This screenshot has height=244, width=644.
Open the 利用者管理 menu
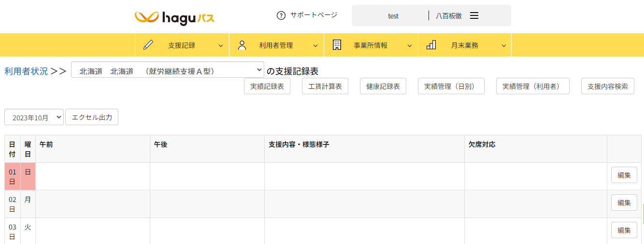point(276,45)
